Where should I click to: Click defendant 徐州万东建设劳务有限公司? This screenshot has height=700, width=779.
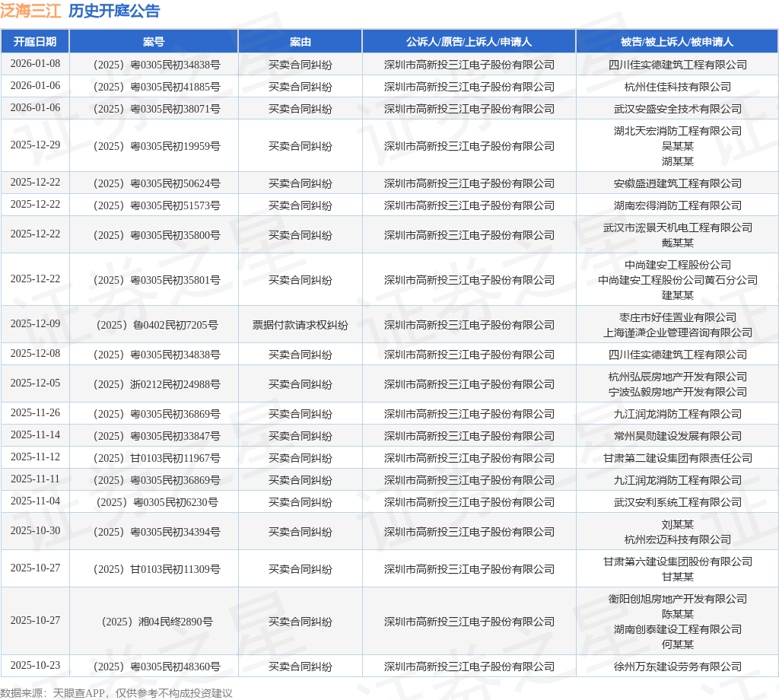click(x=678, y=667)
